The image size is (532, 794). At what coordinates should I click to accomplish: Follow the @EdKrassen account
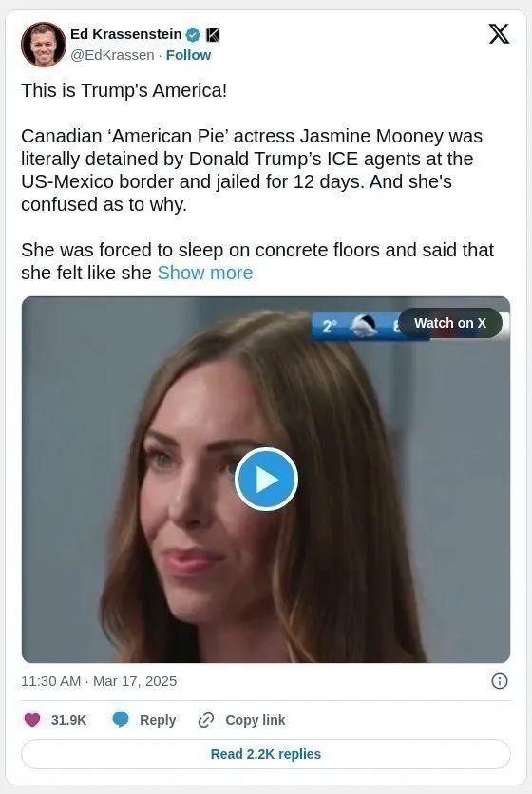click(188, 55)
